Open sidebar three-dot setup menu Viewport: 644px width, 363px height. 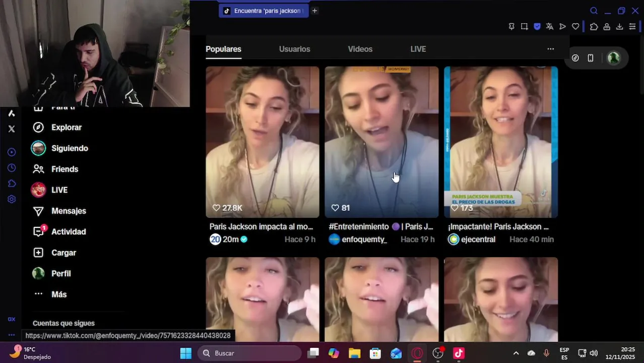pyautogui.click(x=12, y=335)
